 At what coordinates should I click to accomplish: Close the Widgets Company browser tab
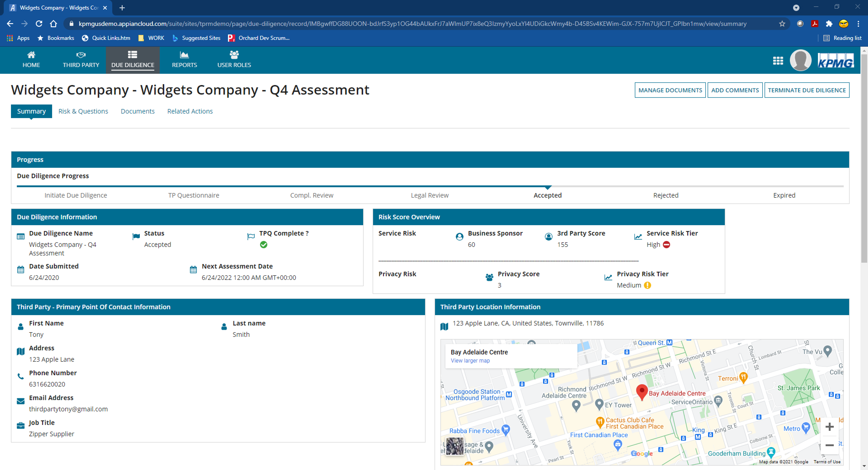pyautogui.click(x=105, y=8)
